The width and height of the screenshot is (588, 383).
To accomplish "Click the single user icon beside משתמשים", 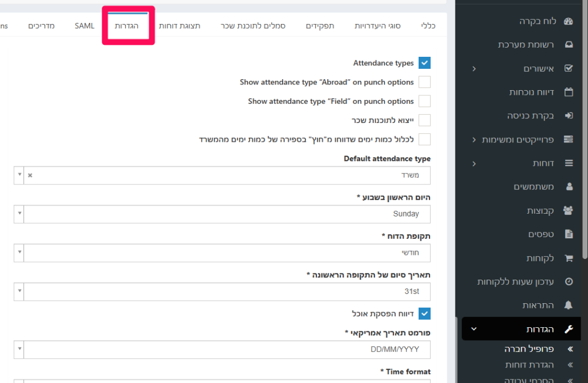I will [568, 187].
